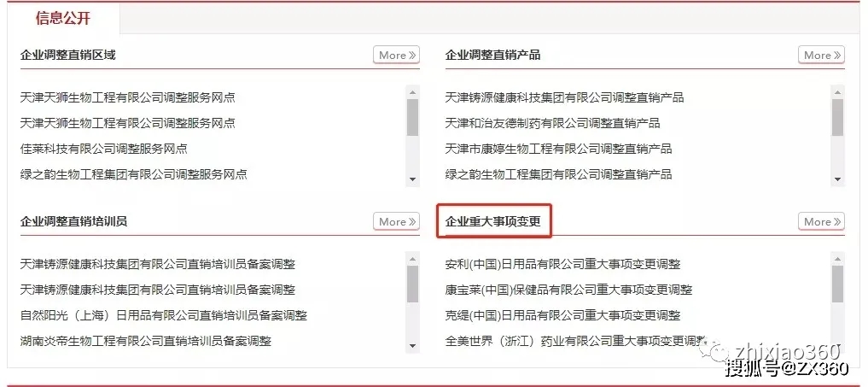The image size is (868, 387).
Task: Open 湖南炎帝生物工程 直销培训员备案调整 link
Action: 146,341
